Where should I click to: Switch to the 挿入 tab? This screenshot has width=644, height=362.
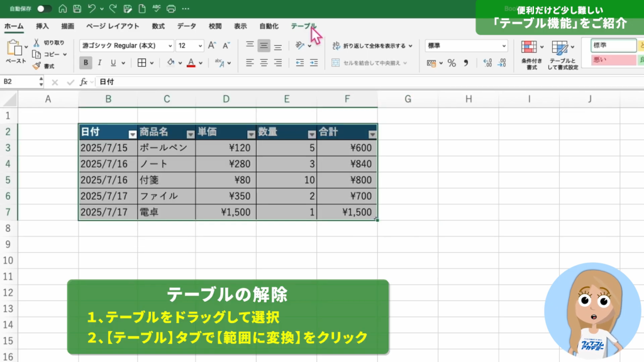pos(42,26)
